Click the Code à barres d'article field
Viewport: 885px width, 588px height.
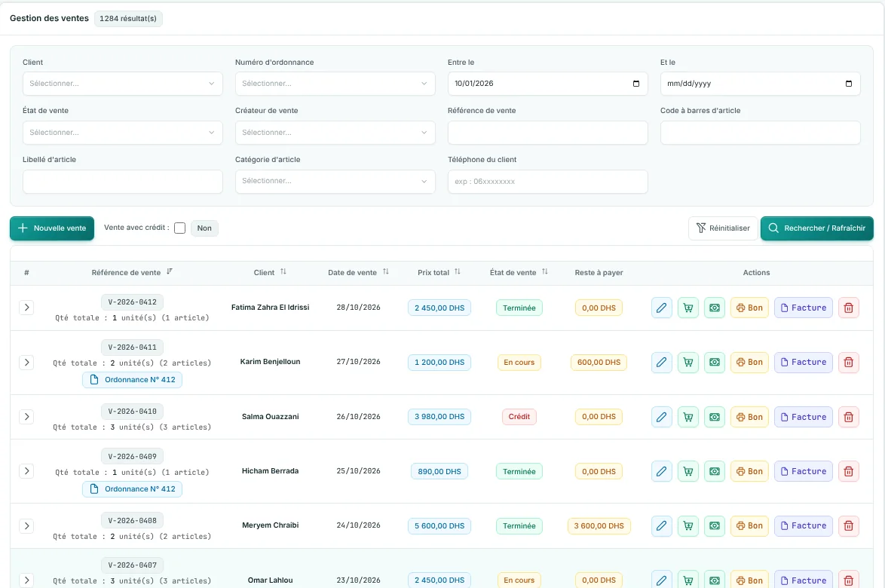(x=761, y=133)
